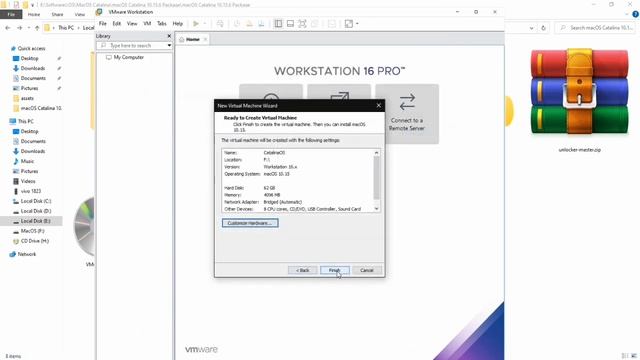Open the address bar history dropdown
The height and width of the screenshot is (360, 640).
click(531, 28)
